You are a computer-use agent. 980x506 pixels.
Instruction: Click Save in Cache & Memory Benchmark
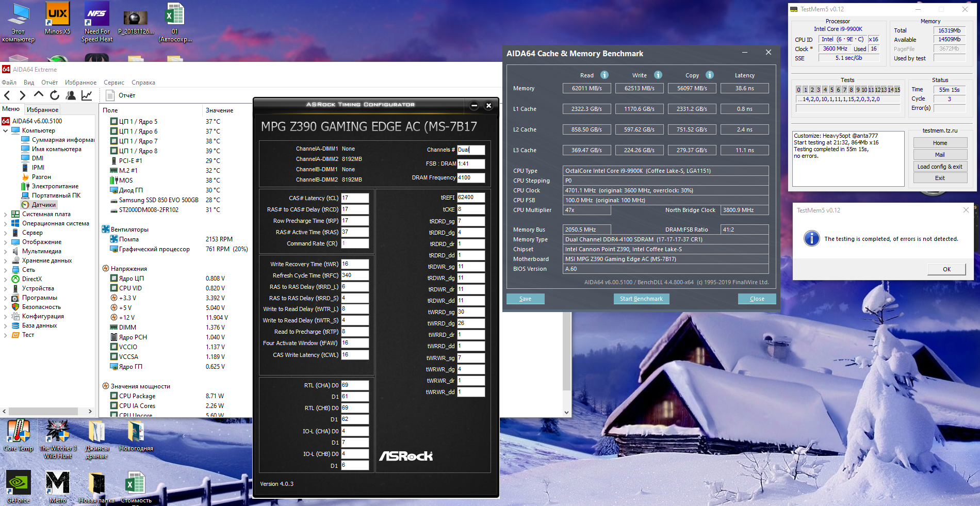pos(525,299)
